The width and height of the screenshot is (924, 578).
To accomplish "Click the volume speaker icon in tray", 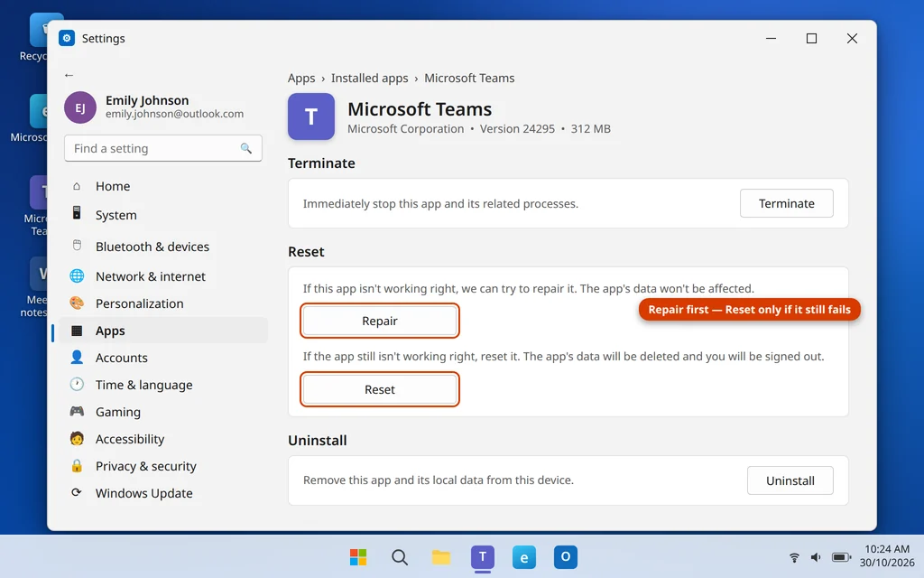I will pyautogui.click(x=816, y=556).
